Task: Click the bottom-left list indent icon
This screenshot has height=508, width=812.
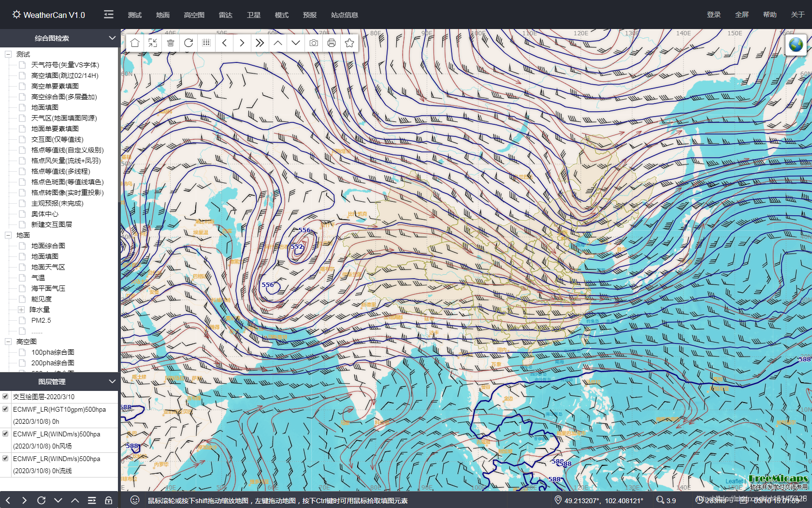Action: tap(92, 500)
